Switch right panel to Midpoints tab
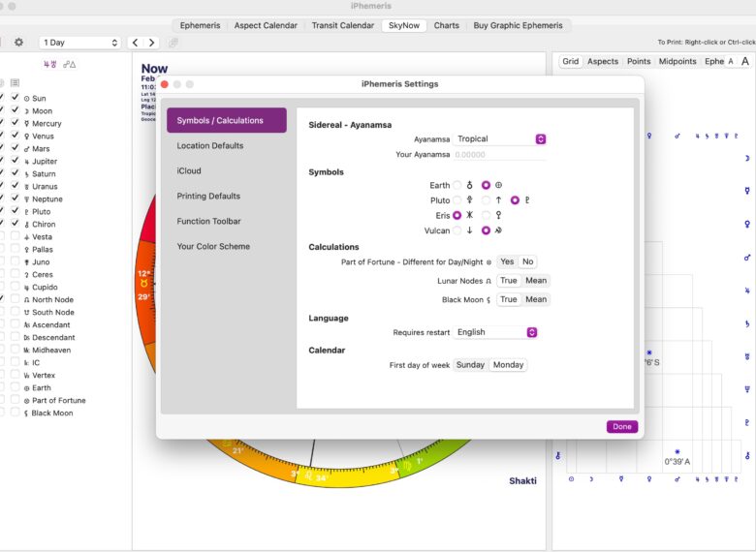 677,61
